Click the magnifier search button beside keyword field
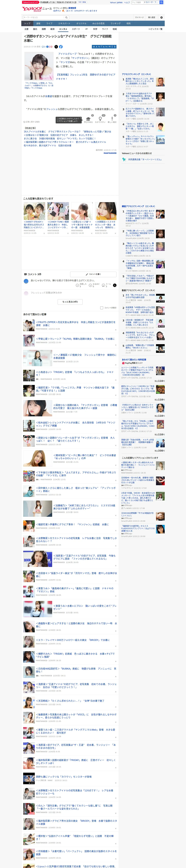 coord(66,17)
